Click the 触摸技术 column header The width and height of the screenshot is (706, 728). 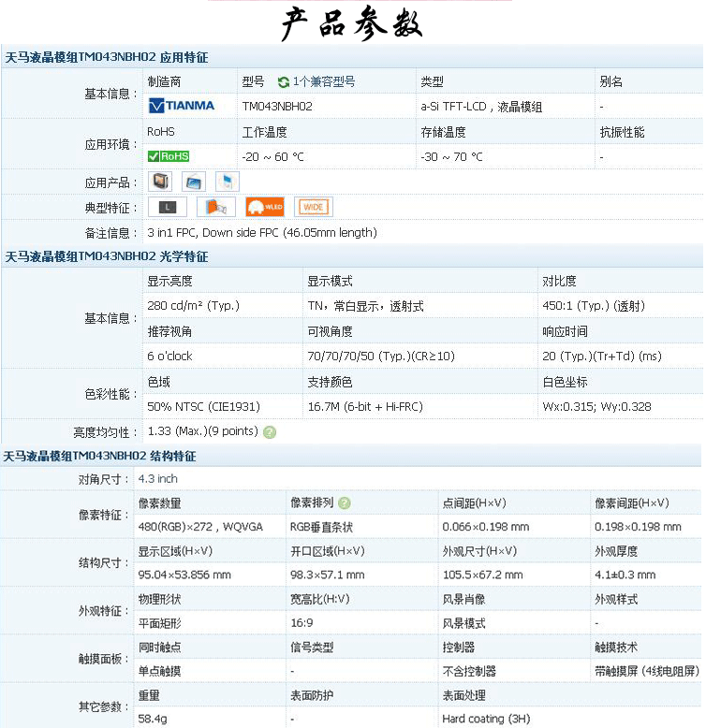click(x=616, y=648)
